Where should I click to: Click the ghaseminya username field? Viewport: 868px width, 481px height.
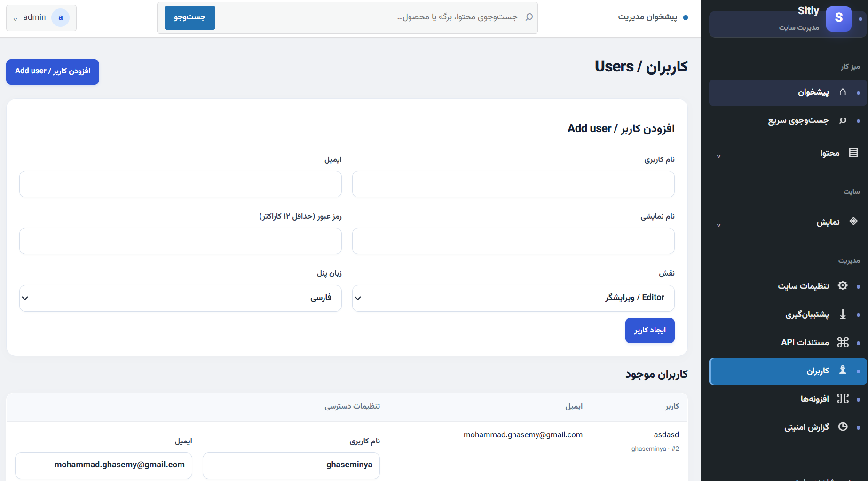click(x=291, y=465)
